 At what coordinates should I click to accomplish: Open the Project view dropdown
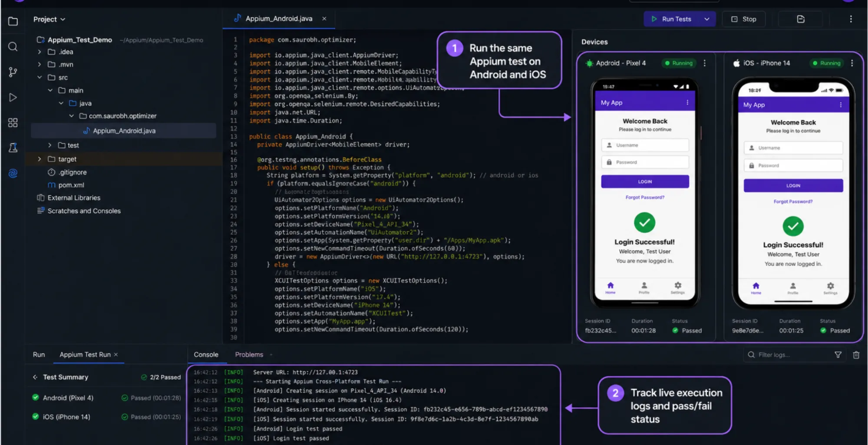tap(49, 19)
